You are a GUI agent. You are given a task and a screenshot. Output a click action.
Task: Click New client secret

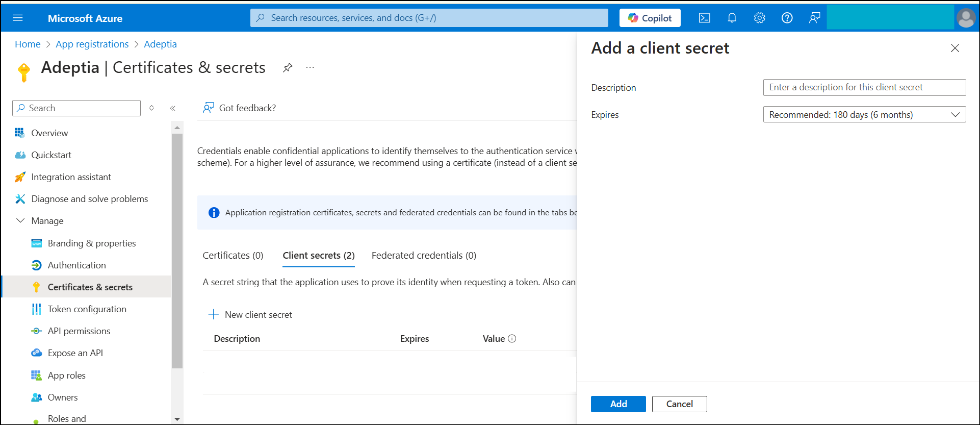click(250, 315)
